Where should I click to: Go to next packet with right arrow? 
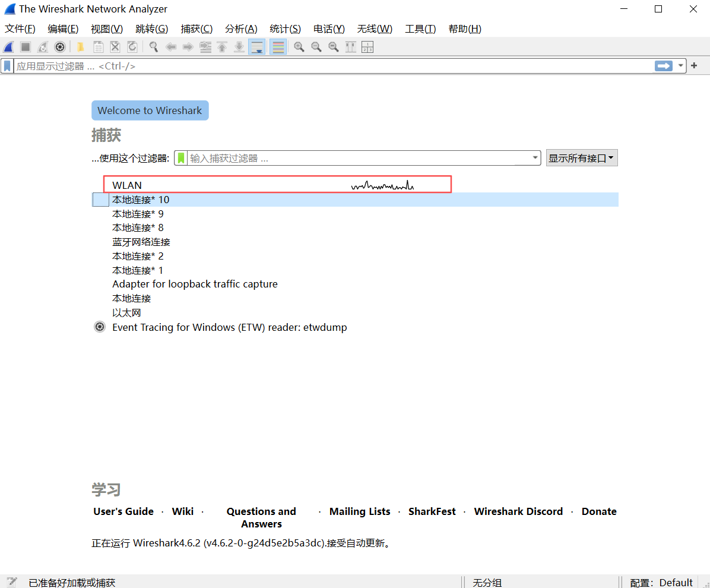click(x=188, y=47)
